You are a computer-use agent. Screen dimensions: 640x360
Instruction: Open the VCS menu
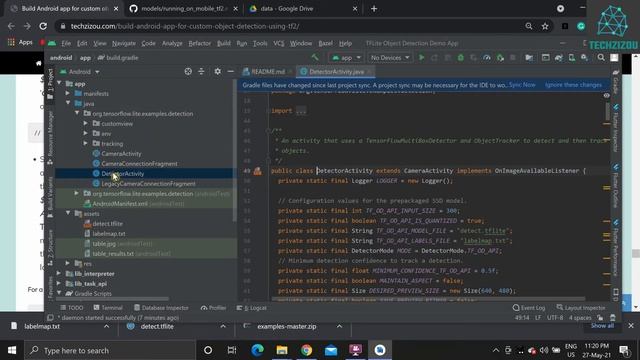278,43
